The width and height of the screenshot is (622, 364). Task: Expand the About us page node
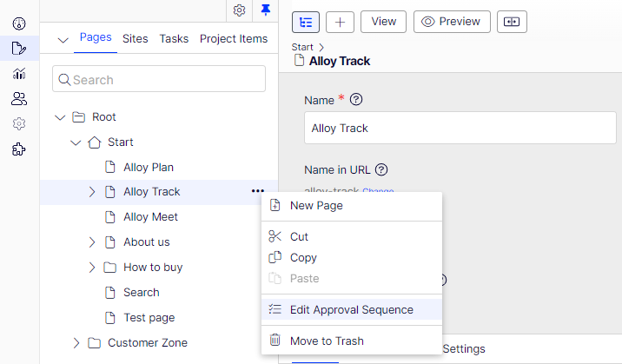[92, 242]
